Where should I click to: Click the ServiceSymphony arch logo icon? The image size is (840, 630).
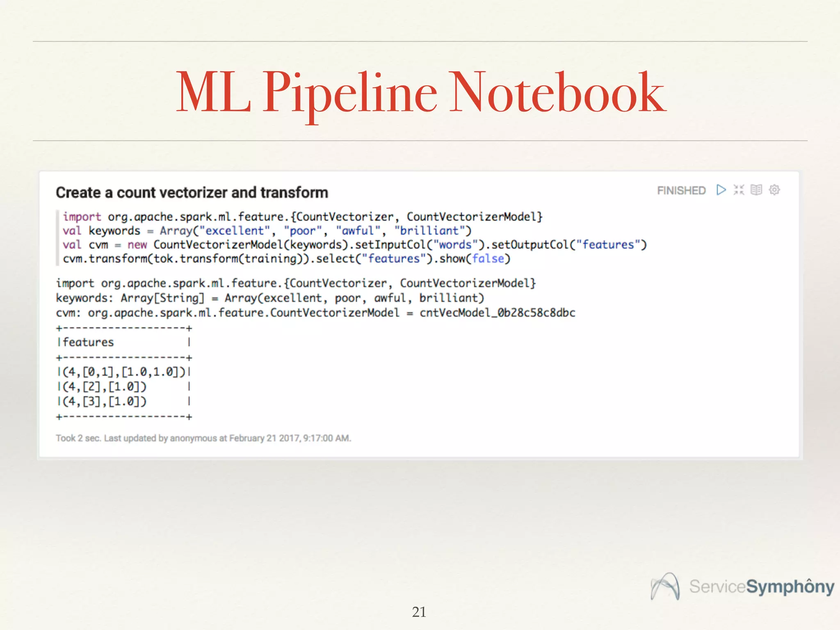(x=665, y=587)
